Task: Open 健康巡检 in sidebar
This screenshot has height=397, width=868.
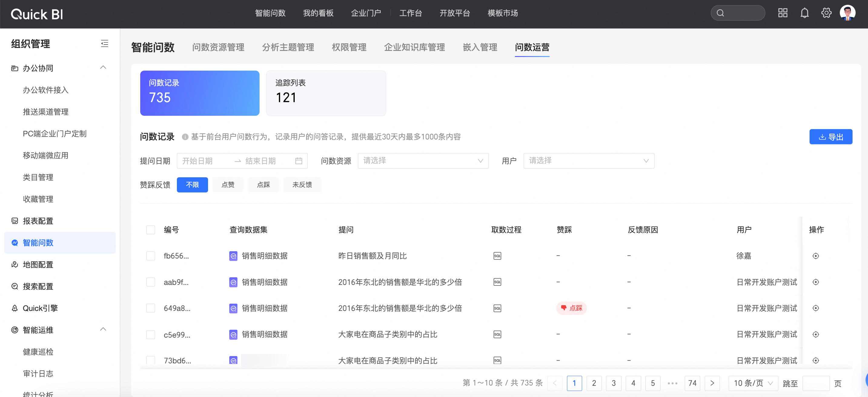Action: click(x=38, y=352)
